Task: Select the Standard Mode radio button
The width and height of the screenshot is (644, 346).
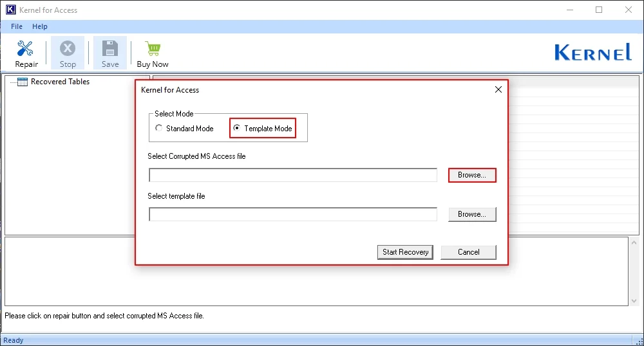Action: click(x=159, y=128)
